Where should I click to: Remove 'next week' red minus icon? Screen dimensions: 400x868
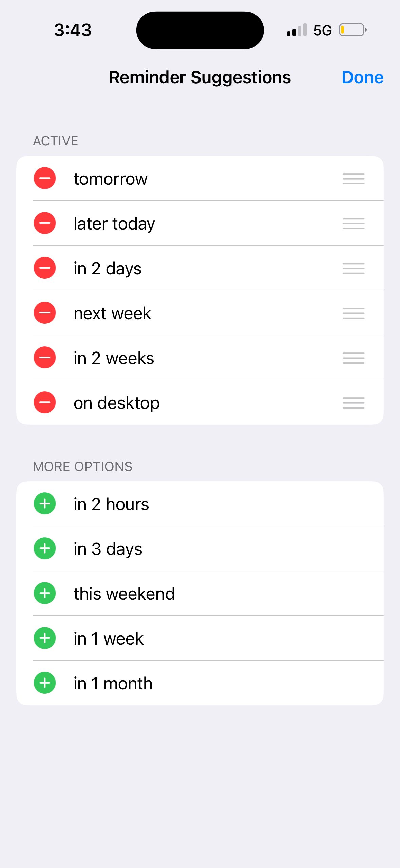tap(45, 313)
